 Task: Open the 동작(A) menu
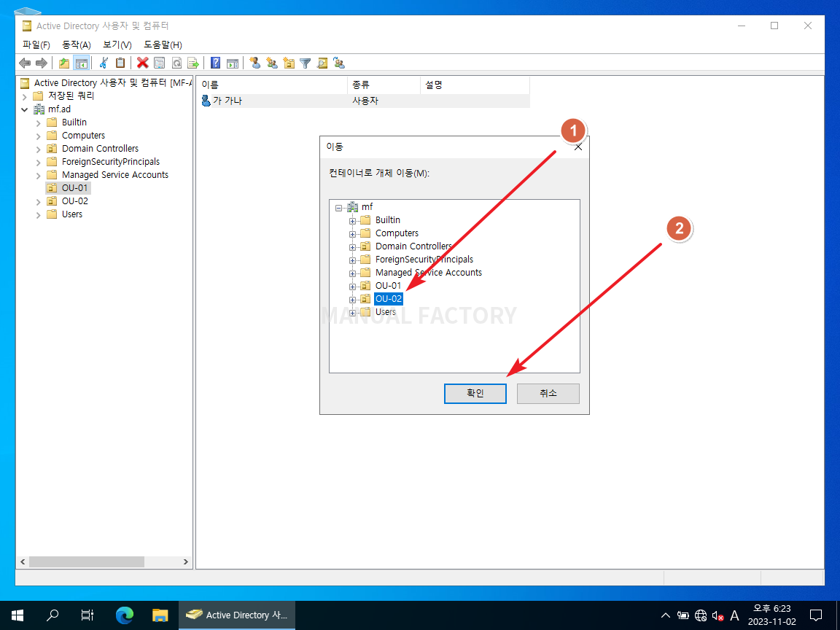77,44
